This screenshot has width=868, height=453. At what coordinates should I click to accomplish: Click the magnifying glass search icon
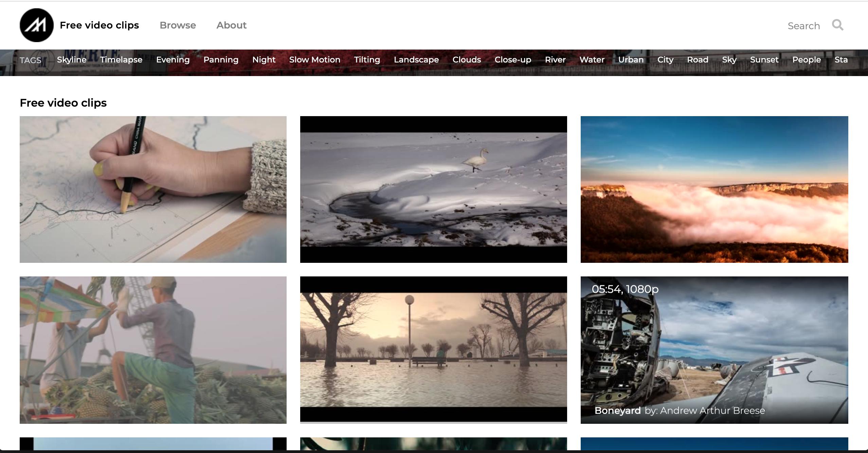point(837,25)
